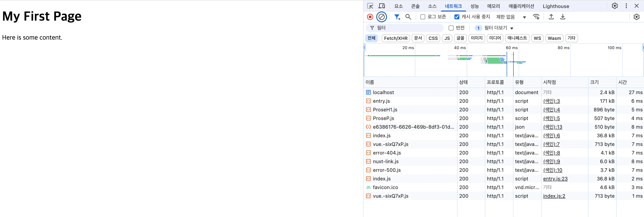644x217 pixels.
Task: Stop recording network log
Action: (370, 17)
